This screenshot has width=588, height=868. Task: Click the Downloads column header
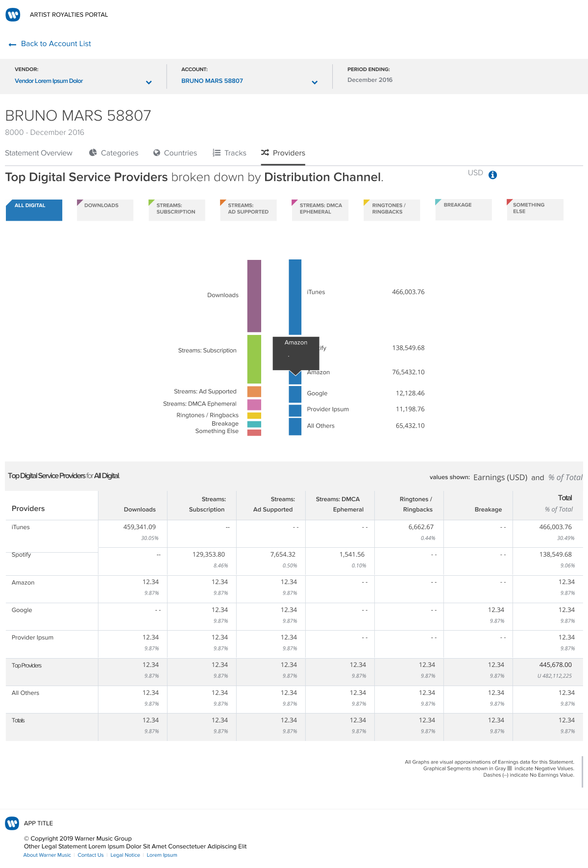pos(140,510)
